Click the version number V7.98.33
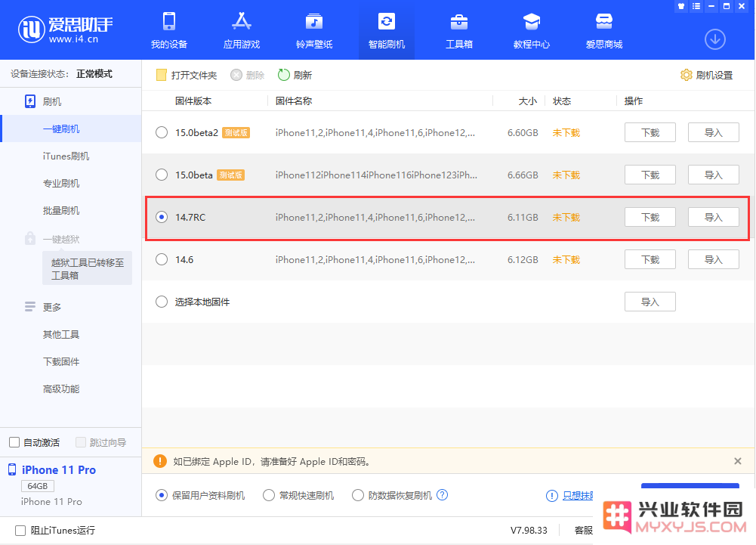The height and width of the screenshot is (545, 756). point(529,530)
